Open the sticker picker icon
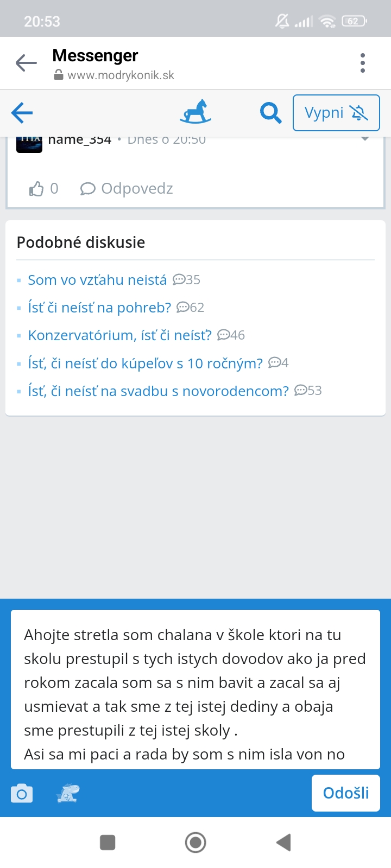391x868 pixels. point(67,793)
